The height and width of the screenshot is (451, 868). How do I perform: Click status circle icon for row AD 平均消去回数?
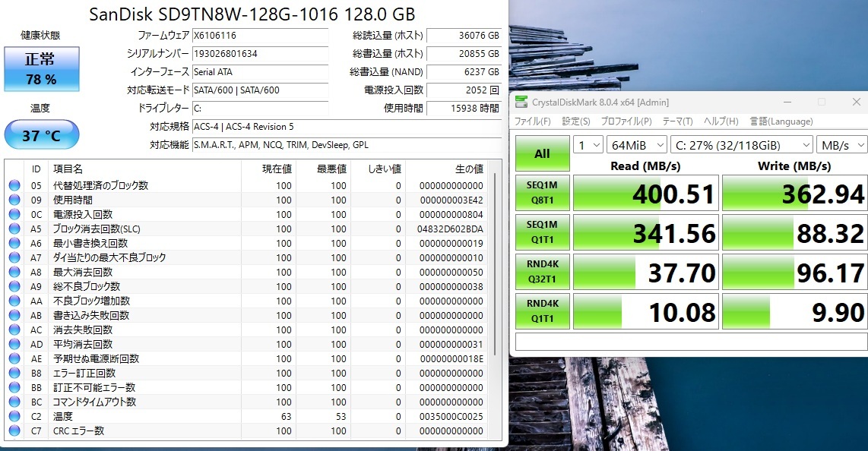tap(14, 345)
